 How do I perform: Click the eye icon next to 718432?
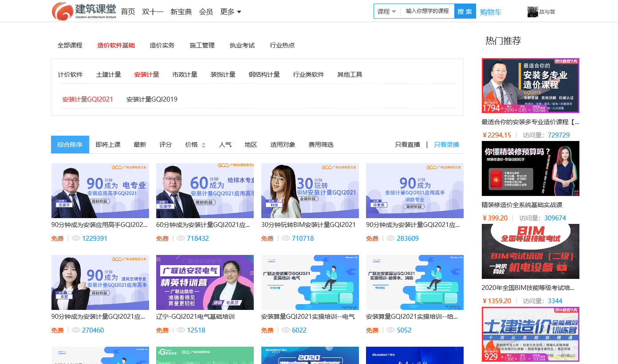[x=181, y=239]
